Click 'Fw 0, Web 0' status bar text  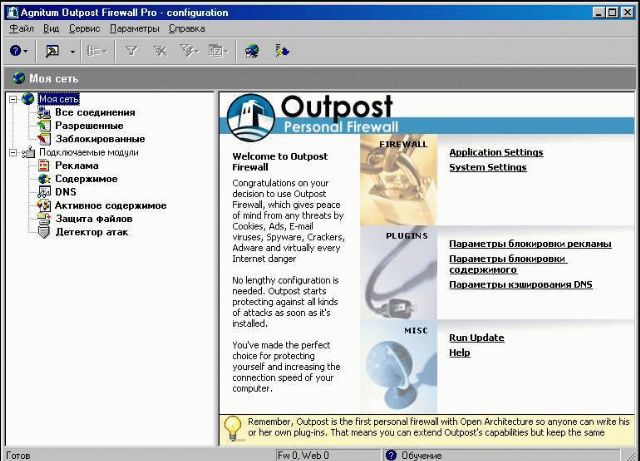[303, 455]
